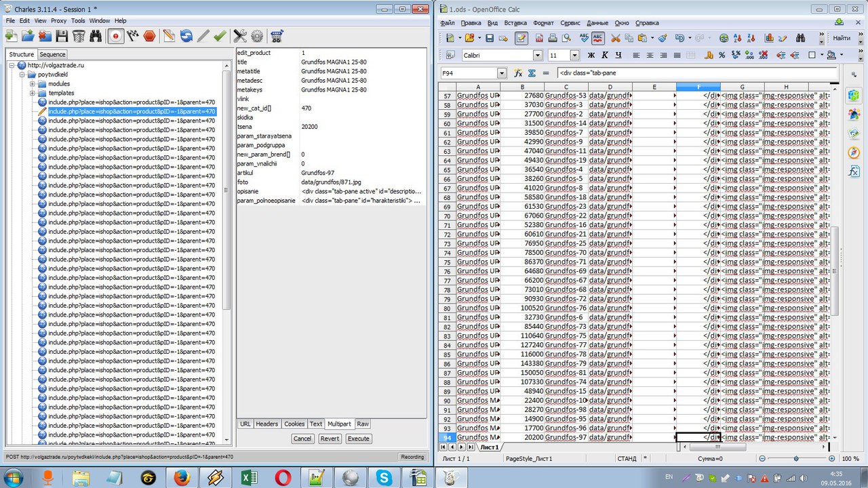Toggle the red Record button in Charles toolbar
The height and width of the screenshot is (488, 868).
coord(115,36)
